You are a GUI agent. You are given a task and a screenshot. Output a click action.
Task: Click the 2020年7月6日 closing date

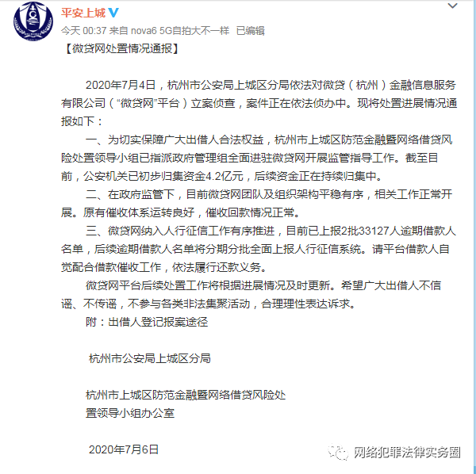[x=124, y=449]
